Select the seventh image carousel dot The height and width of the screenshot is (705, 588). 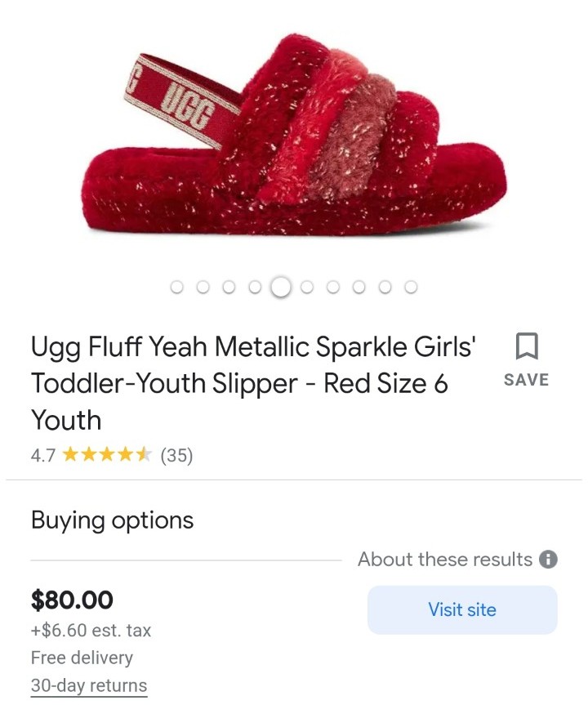332,287
